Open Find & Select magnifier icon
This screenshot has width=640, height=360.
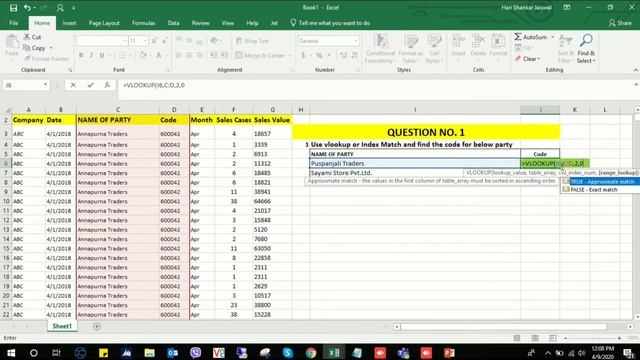click(586, 40)
